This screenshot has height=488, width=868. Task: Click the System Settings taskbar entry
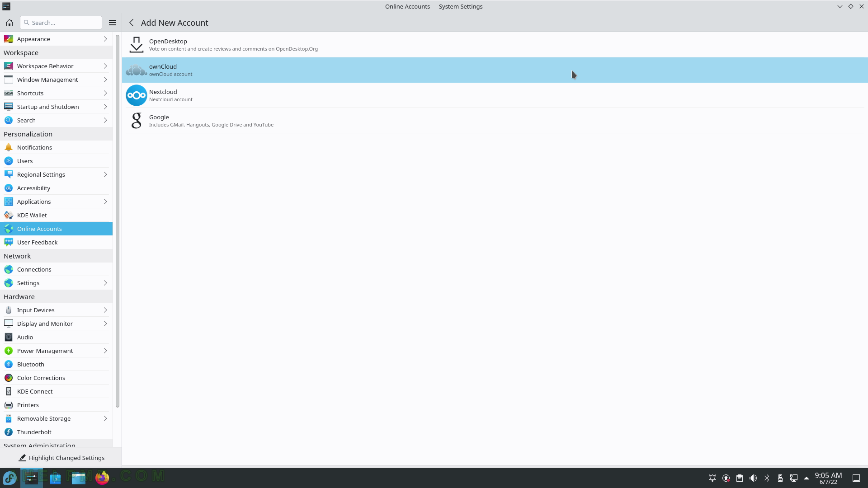pos(32,478)
